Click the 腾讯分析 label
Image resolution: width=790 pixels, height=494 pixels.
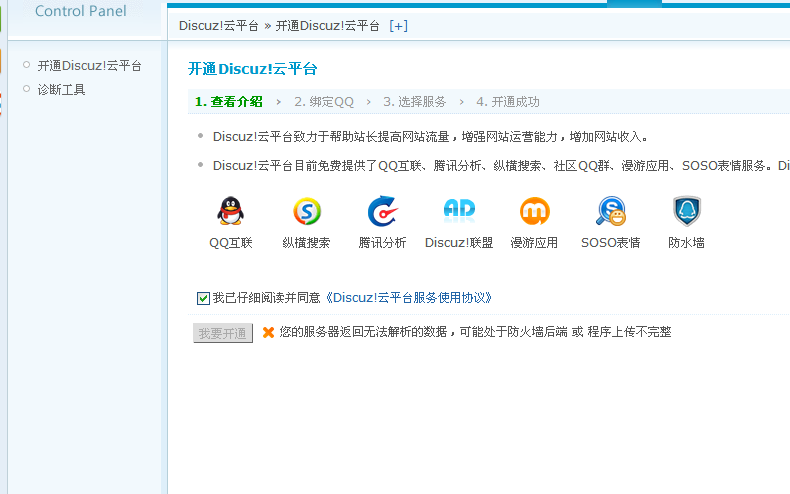(x=382, y=243)
